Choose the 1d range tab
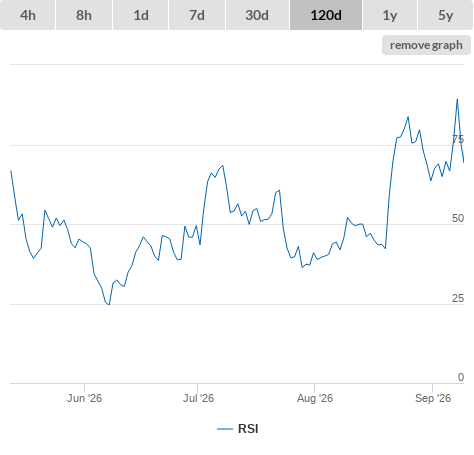This screenshot has height=455, width=474. 141,15
